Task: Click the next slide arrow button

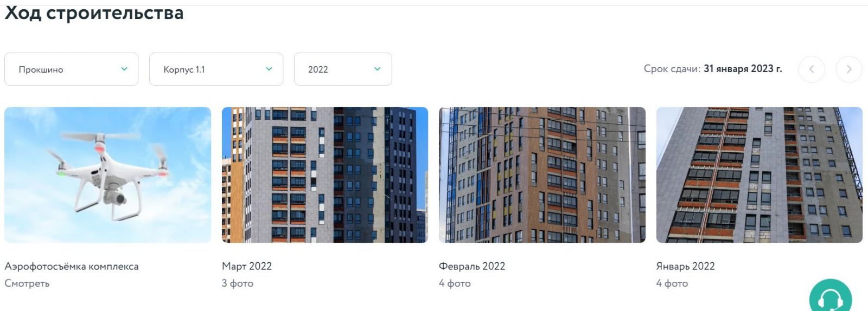Action: (x=849, y=69)
